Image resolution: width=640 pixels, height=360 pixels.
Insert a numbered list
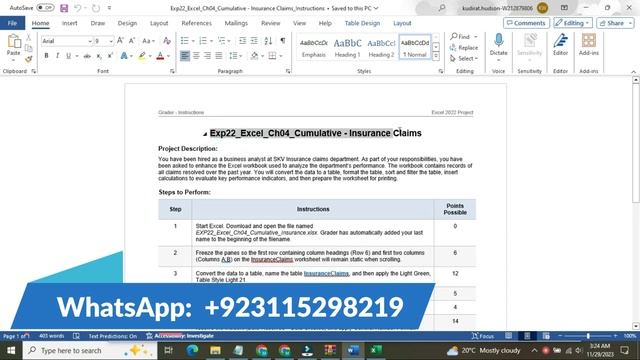point(203,41)
